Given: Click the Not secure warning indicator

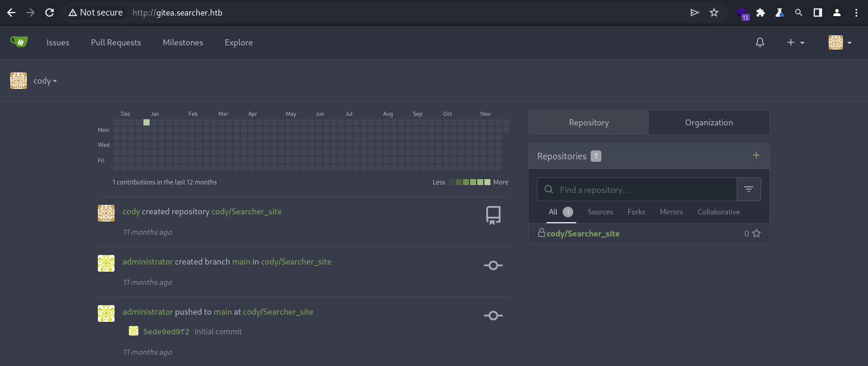Looking at the screenshot, I should [x=95, y=13].
